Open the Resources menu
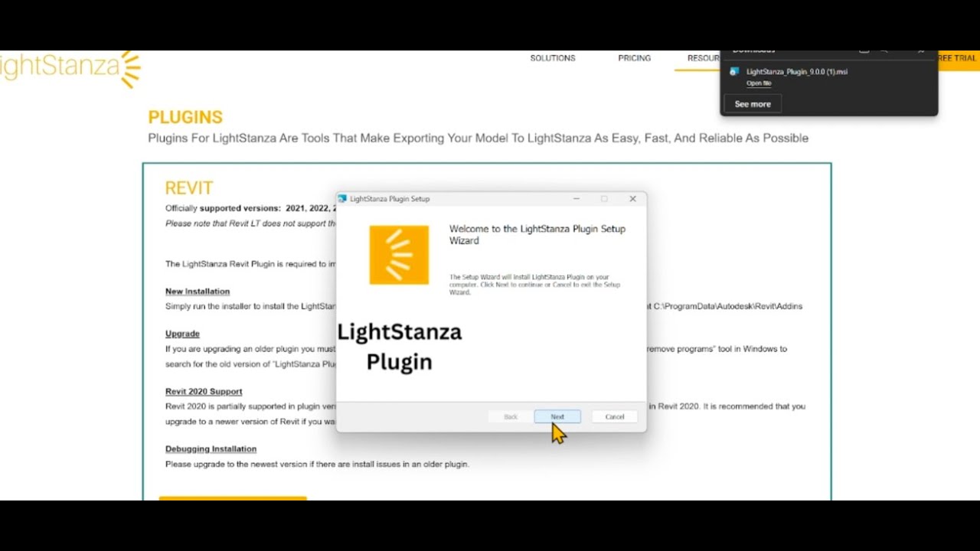The height and width of the screenshot is (551, 980). [x=703, y=58]
